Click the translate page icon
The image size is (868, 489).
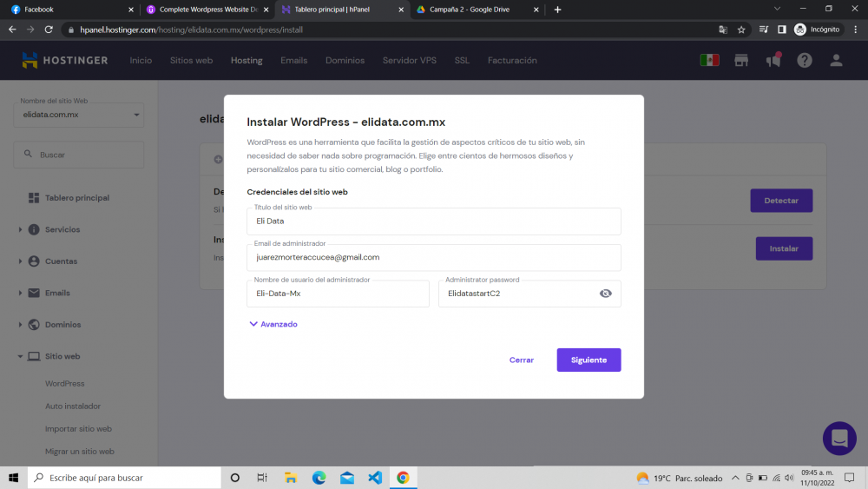coord(723,30)
